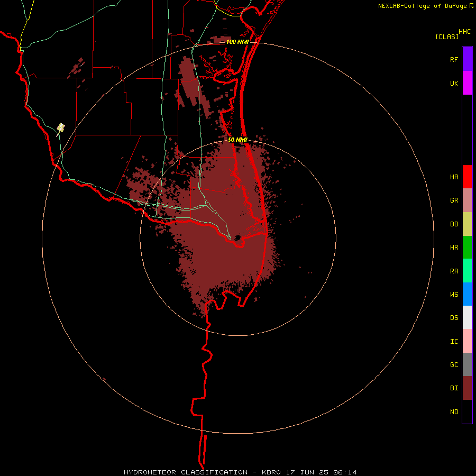Click the GC legend label
The height and width of the screenshot is (476, 476).
tap(454, 365)
